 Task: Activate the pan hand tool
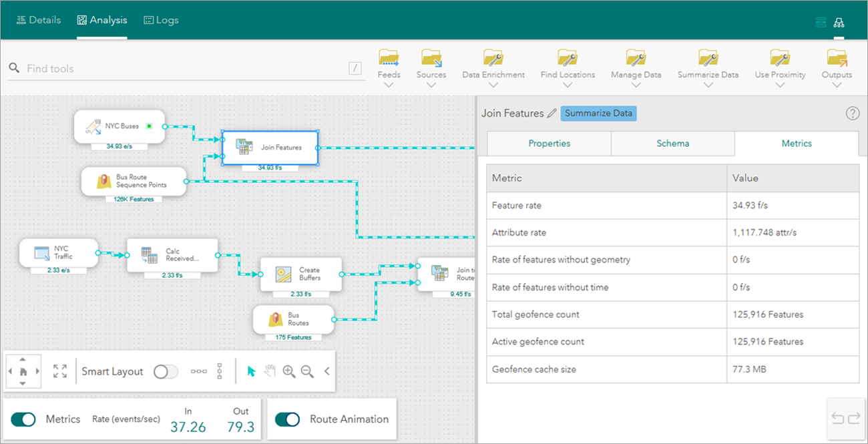click(270, 371)
